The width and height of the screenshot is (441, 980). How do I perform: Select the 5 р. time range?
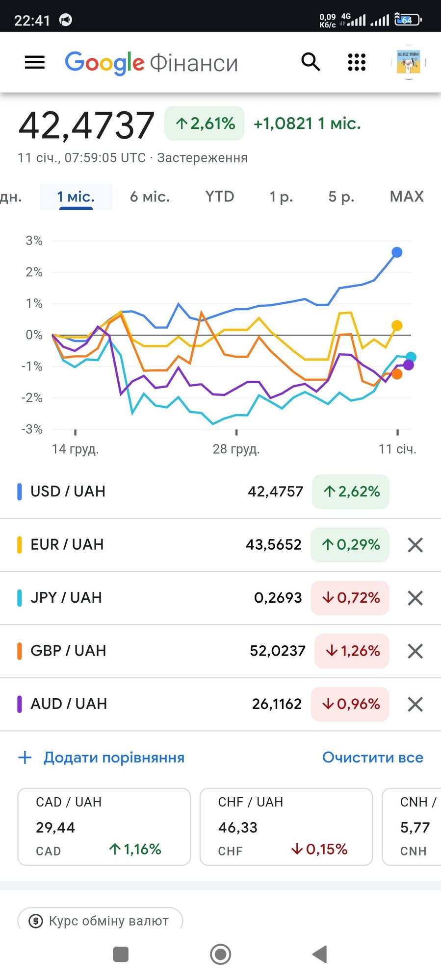click(x=341, y=197)
